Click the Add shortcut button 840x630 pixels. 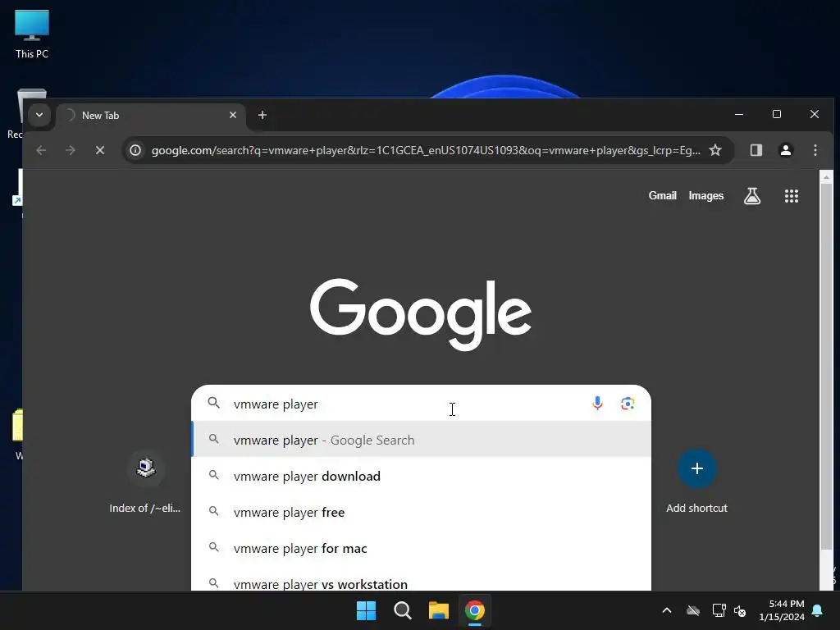696,482
